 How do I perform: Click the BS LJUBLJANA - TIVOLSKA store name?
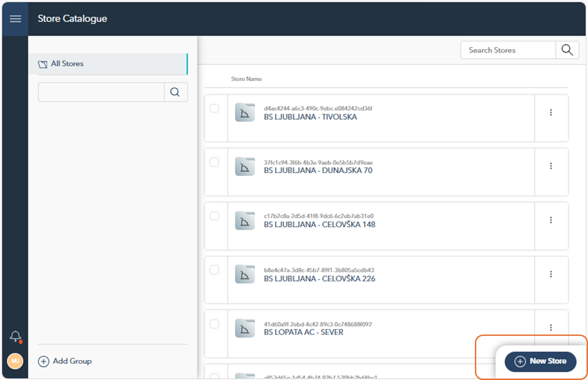[x=310, y=117]
